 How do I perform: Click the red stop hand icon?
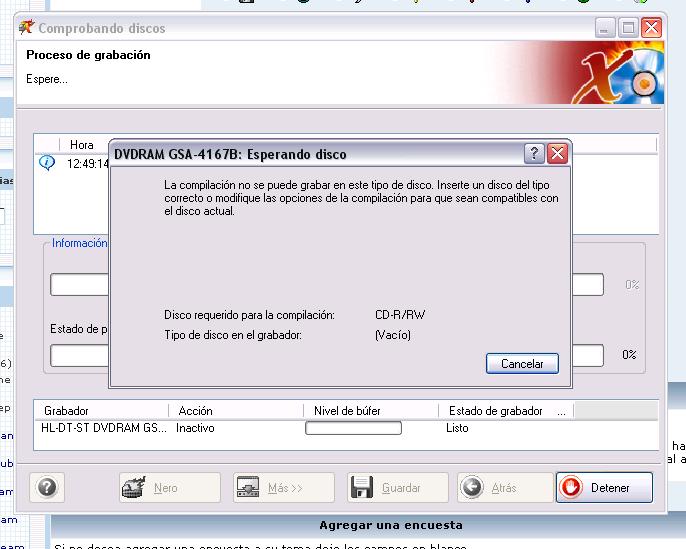[x=571, y=487]
